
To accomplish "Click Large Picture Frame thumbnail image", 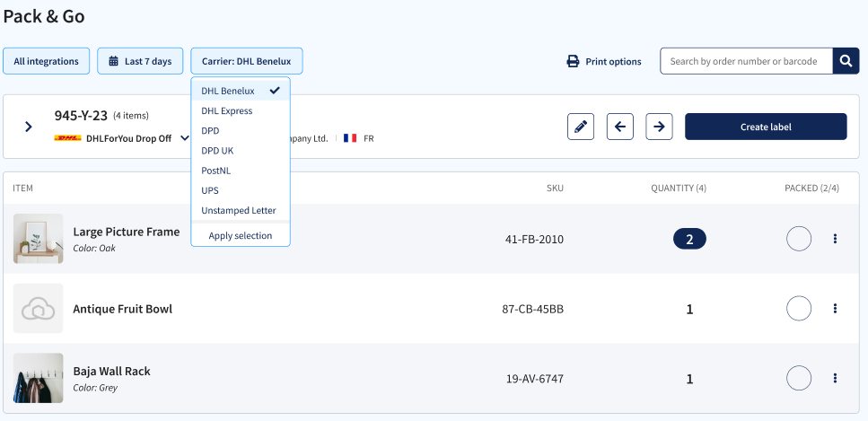I will click(39, 239).
